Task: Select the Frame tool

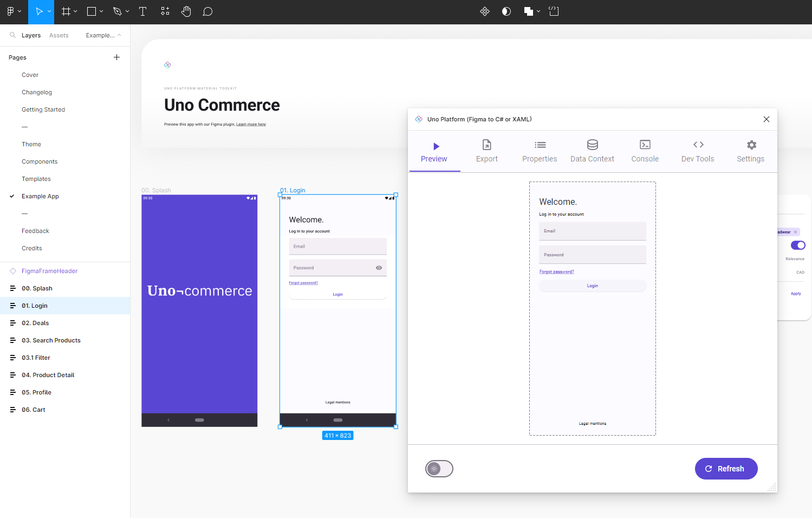Action: click(65, 11)
